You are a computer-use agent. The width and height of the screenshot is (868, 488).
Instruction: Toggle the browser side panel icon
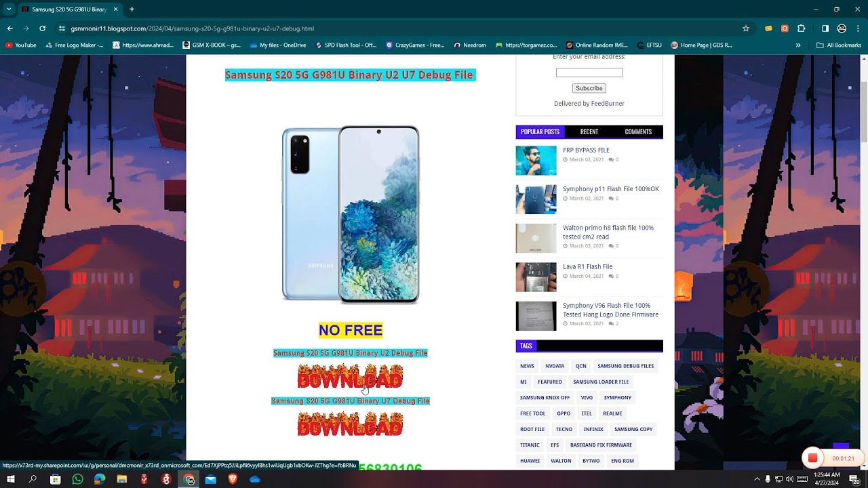pos(825,28)
